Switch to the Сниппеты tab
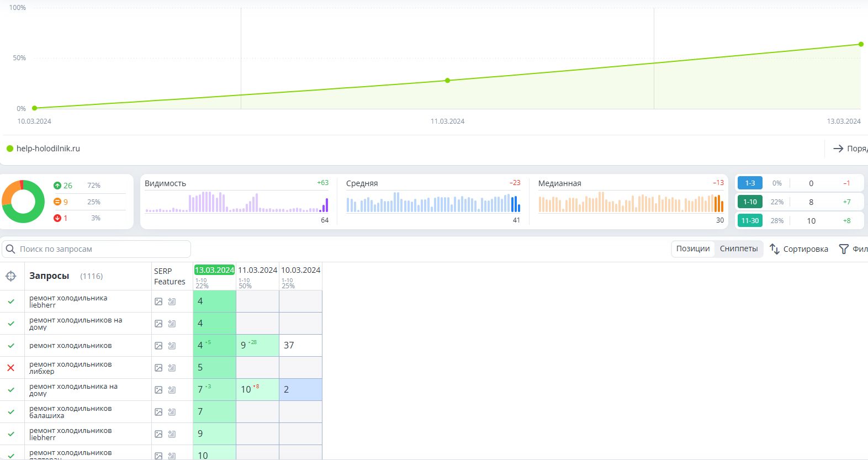868x460 pixels. 739,248
